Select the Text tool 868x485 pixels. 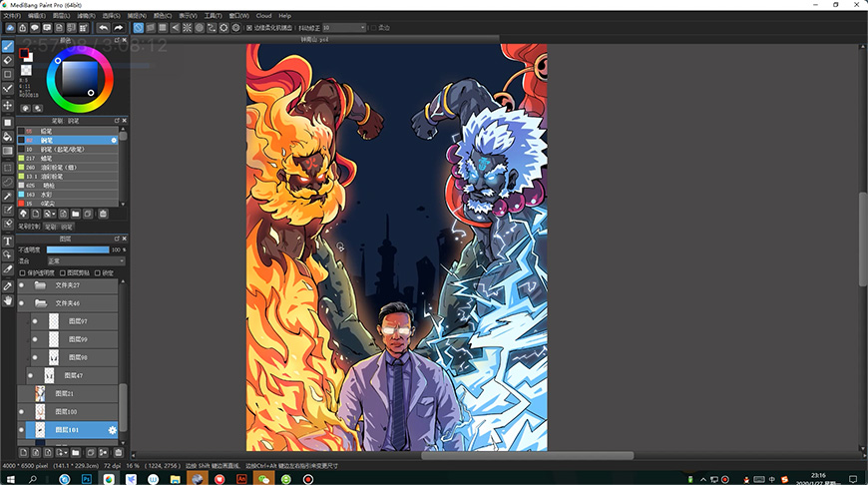click(x=8, y=242)
